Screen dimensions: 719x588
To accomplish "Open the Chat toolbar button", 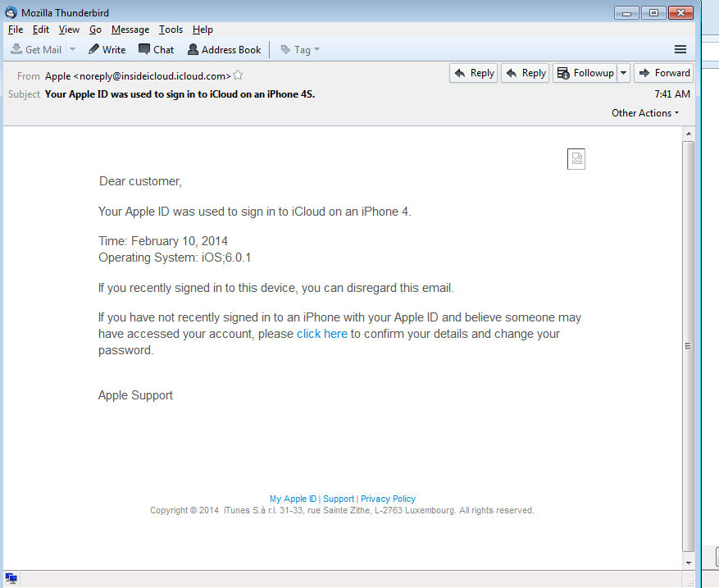I will [157, 49].
